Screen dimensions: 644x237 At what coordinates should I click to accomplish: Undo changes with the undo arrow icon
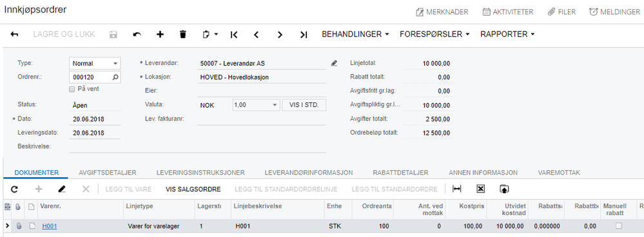[x=137, y=35]
